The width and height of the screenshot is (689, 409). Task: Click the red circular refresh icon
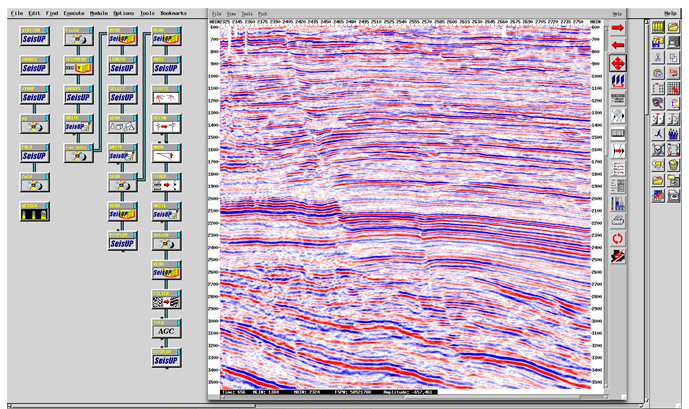click(618, 239)
